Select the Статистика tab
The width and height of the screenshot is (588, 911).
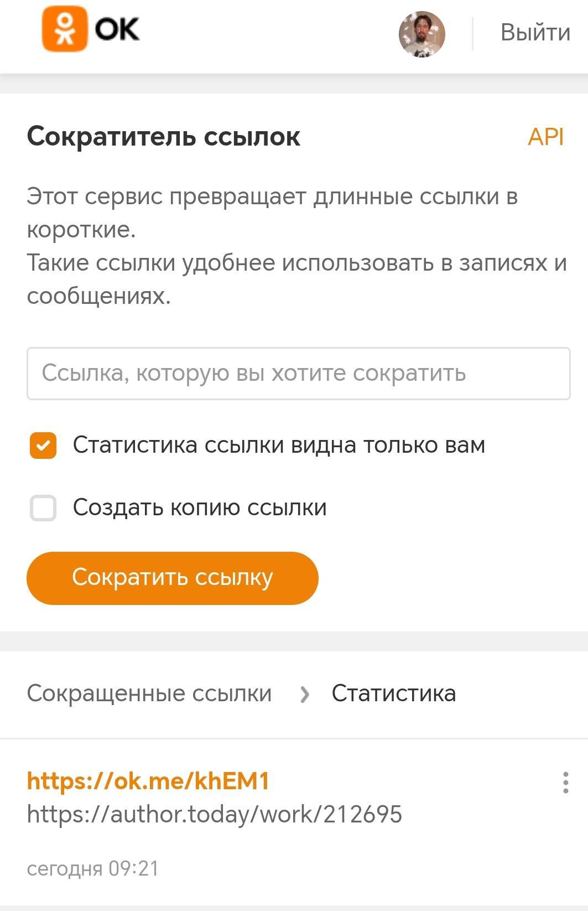tap(393, 693)
